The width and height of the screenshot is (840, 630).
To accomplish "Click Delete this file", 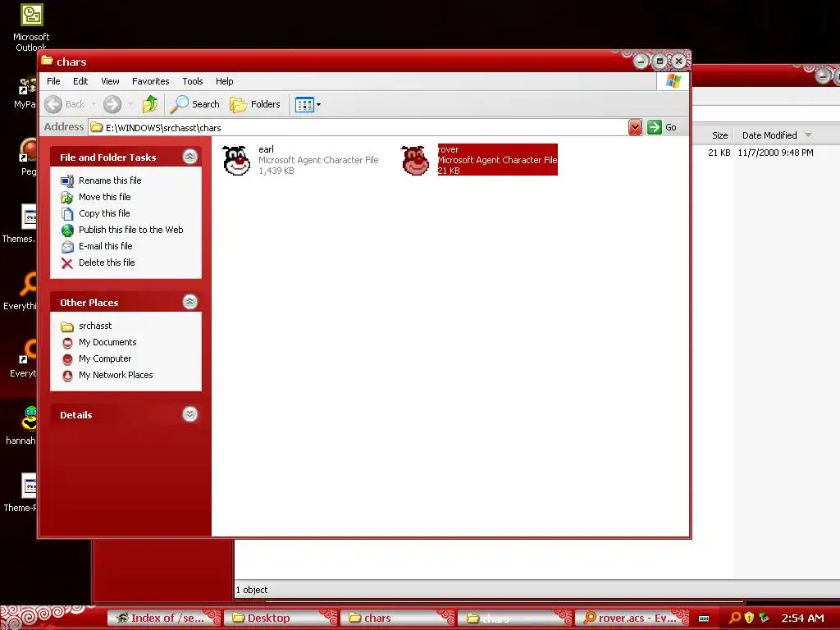I will click(x=107, y=262).
